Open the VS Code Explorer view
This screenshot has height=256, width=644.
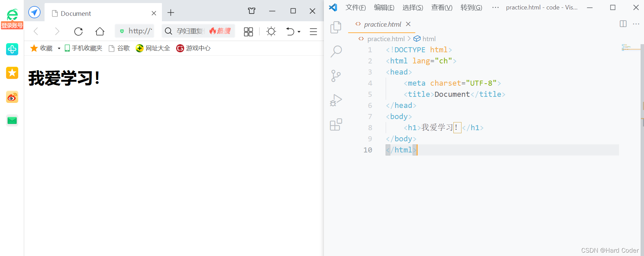(x=336, y=27)
